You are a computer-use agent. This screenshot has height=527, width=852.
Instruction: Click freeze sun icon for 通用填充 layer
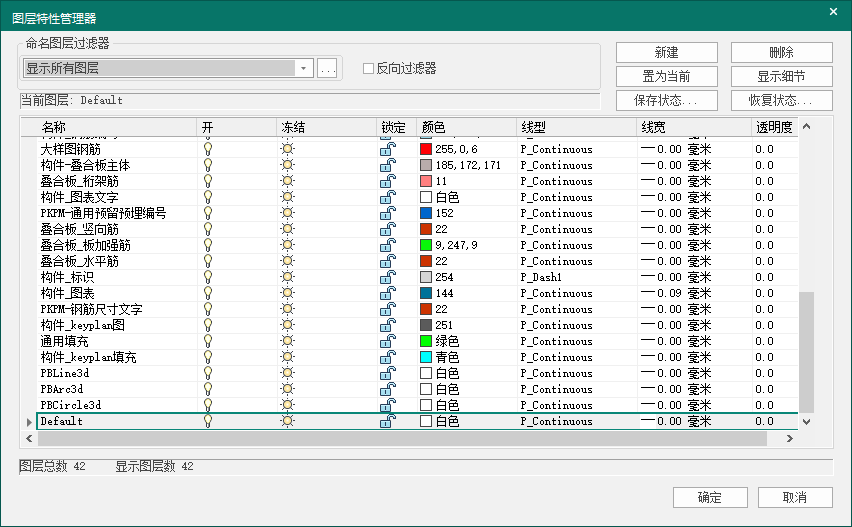coord(288,341)
